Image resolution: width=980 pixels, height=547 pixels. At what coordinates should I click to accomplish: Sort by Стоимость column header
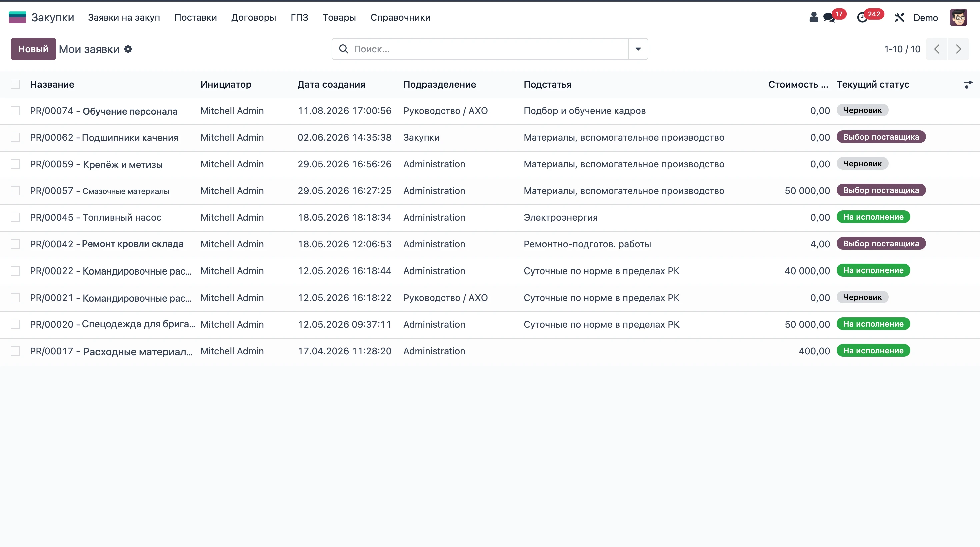(798, 84)
